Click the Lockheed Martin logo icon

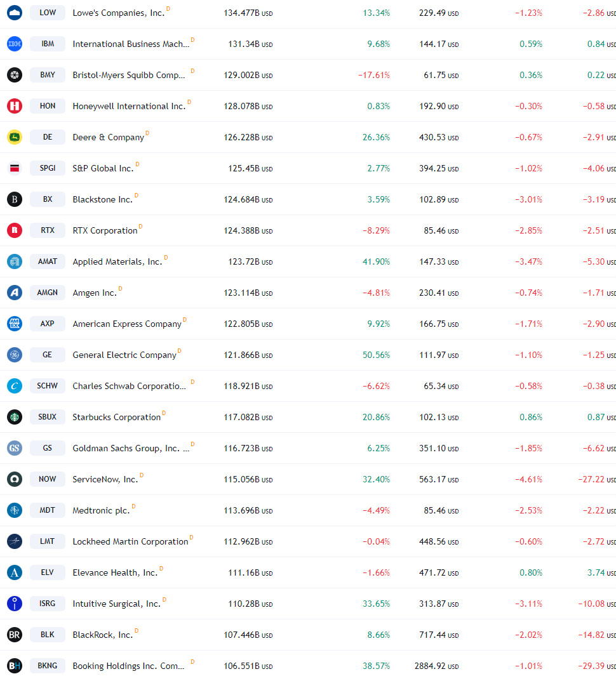pyautogui.click(x=15, y=541)
